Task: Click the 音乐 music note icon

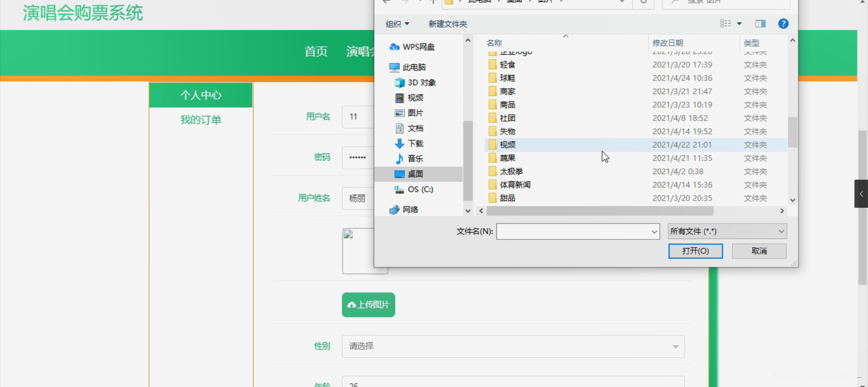Action: tap(400, 158)
